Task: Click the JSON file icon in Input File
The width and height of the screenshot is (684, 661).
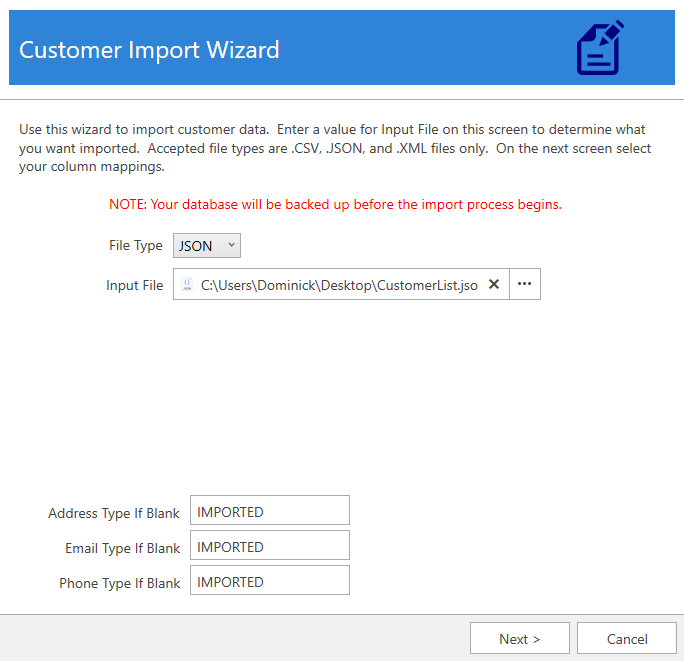Action: coord(186,285)
